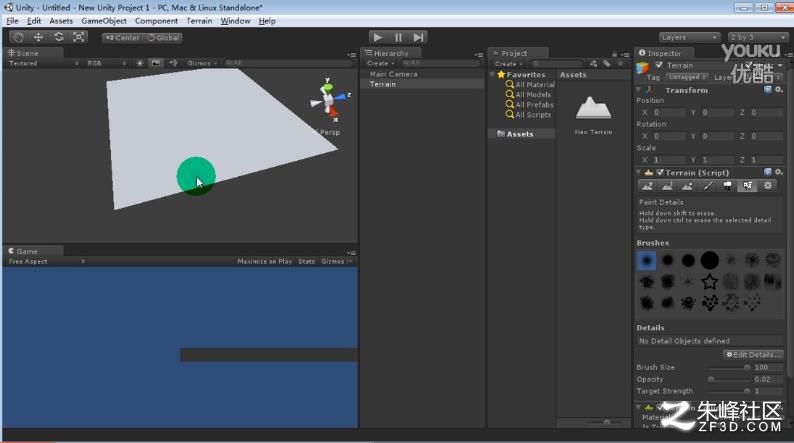The height and width of the screenshot is (443, 794).
Task: Click the Position X input field
Action: [668, 112]
